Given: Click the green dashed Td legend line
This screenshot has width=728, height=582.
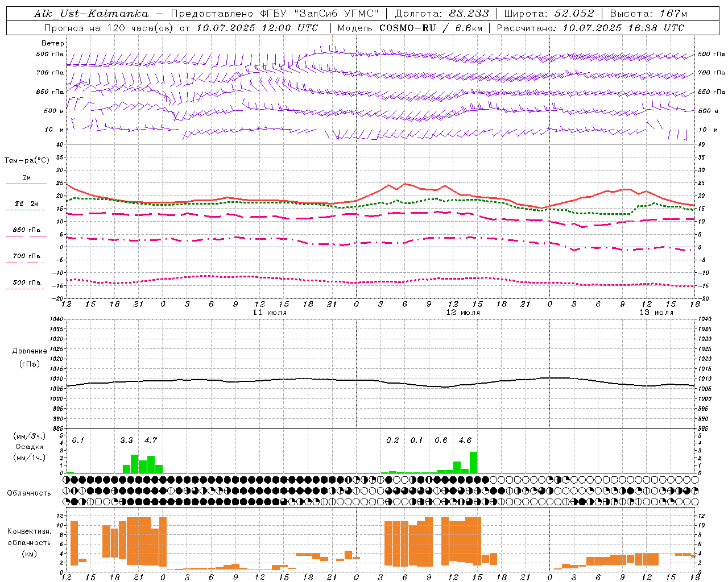Looking at the screenshot, I should coord(26,210).
